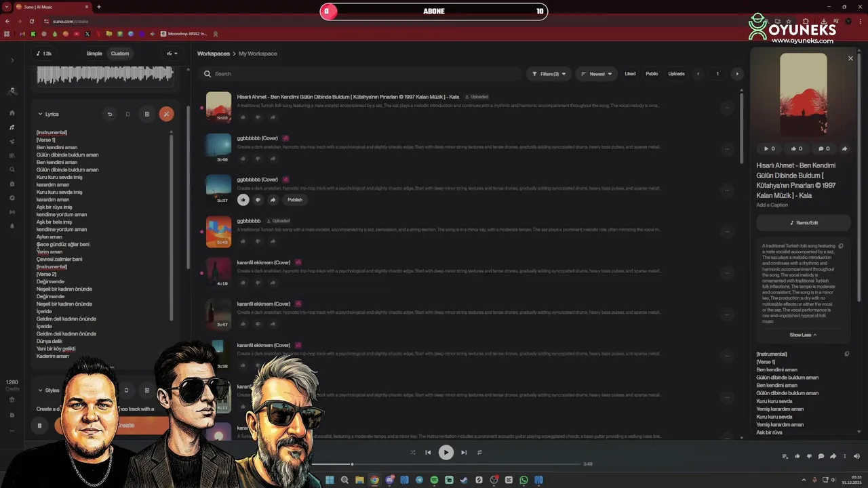The height and width of the screenshot is (488, 868).
Task: Toggle shuffle in the player
Action: (x=413, y=452)
